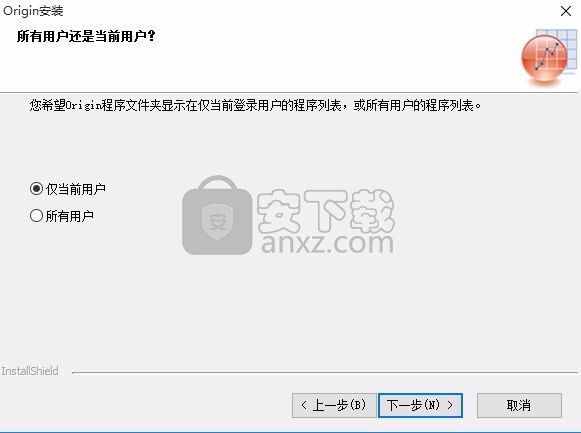Go back with the 上一步(B) button
This screenshot has height=433, width=581.
pos(334,405)
